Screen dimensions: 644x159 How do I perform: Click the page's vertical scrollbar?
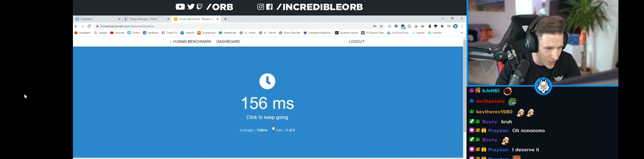click(464, 86)
